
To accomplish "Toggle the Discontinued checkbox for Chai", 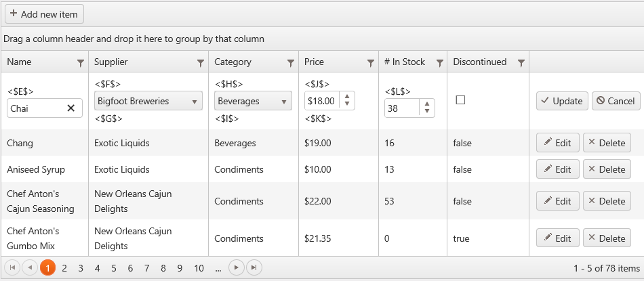I will point(460,100).
